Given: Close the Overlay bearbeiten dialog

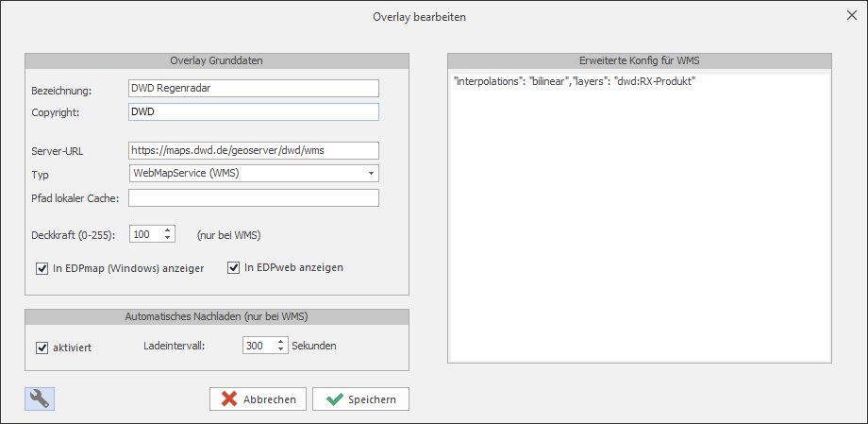Looking at the screenshot, I should (851, 15).
